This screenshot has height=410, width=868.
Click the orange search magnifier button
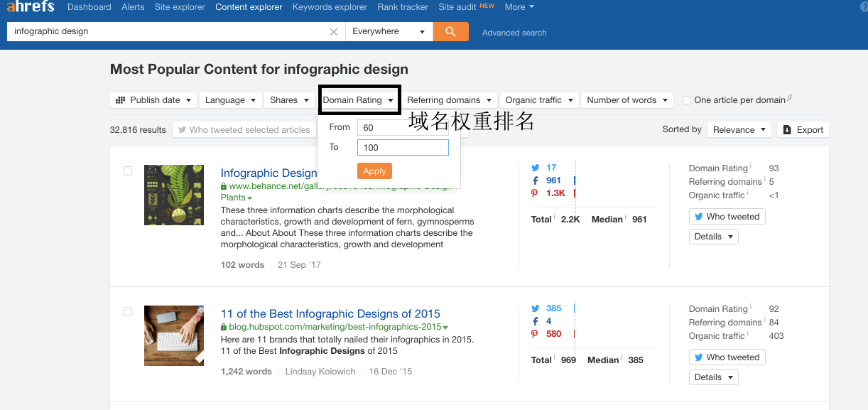pyautogui.click(x=450, y=32)
